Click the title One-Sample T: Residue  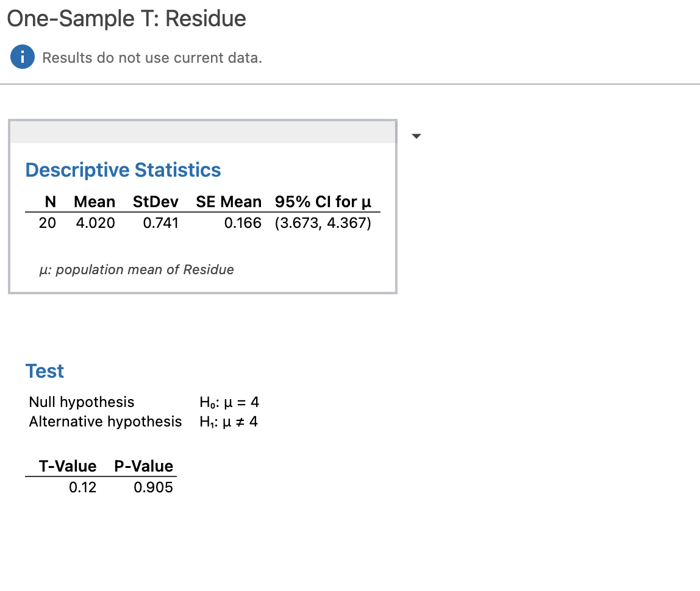pos(126,19)
